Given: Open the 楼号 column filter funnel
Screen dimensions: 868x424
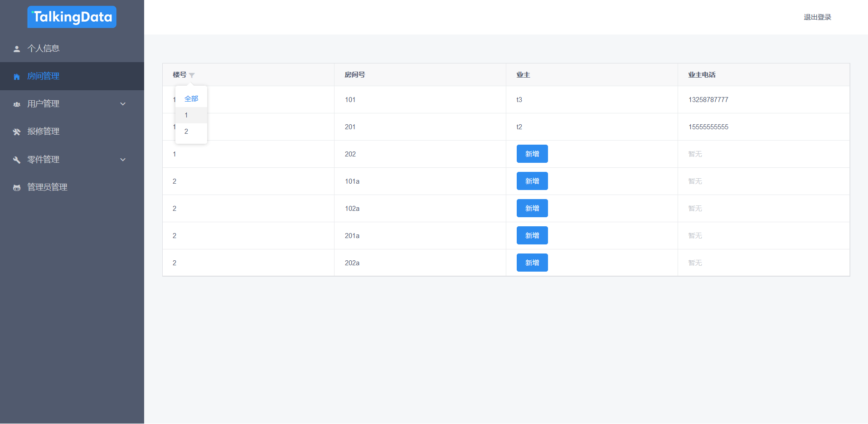Looking at the screenshot, I should click(x=192, y=75).
